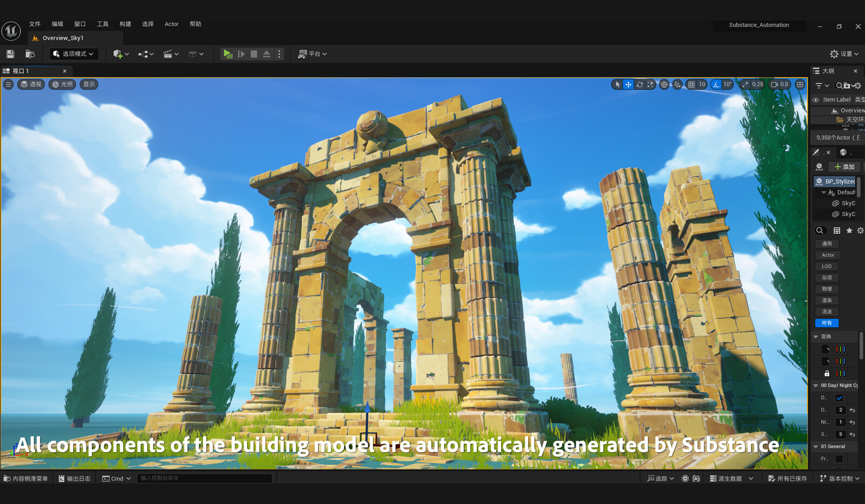Click the outliner search magnifier icon
Image resolution: width=865 pixels, height=504 pixels.
(x=839, y=85)
